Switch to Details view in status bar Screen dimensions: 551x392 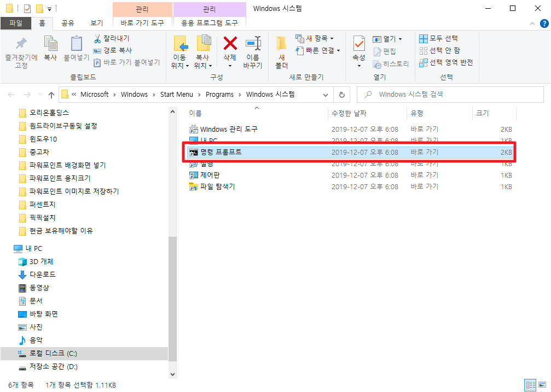click(x=530, y=385)
